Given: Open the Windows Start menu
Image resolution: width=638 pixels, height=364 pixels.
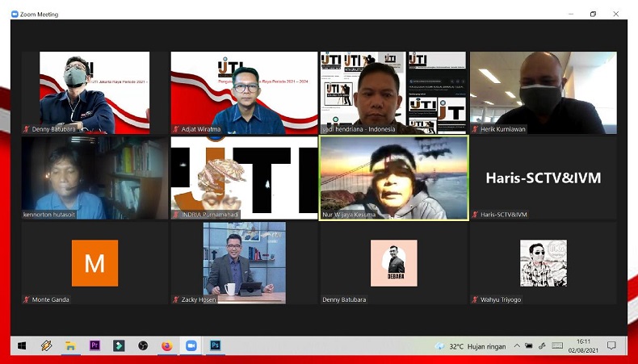Looking at the screenshot, I should tap(22, 345).
